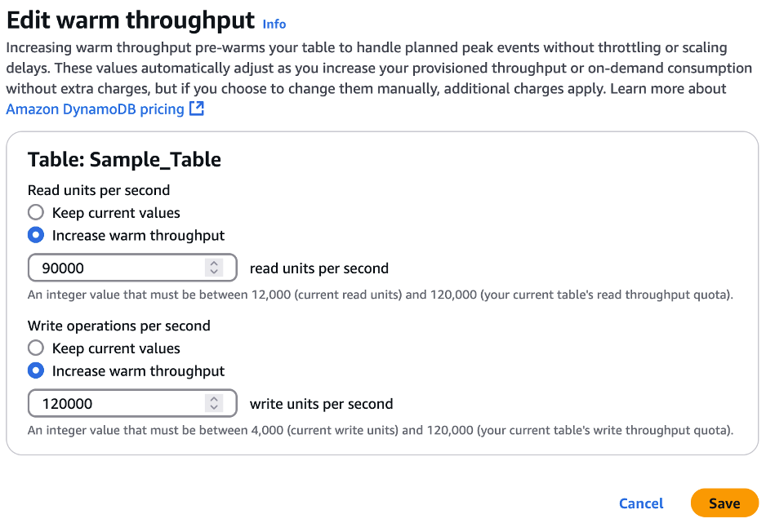The height and width of the screenshot is (532, 766).
Task: Select Increase warm throughput for write operations
Action: point(35,370)
